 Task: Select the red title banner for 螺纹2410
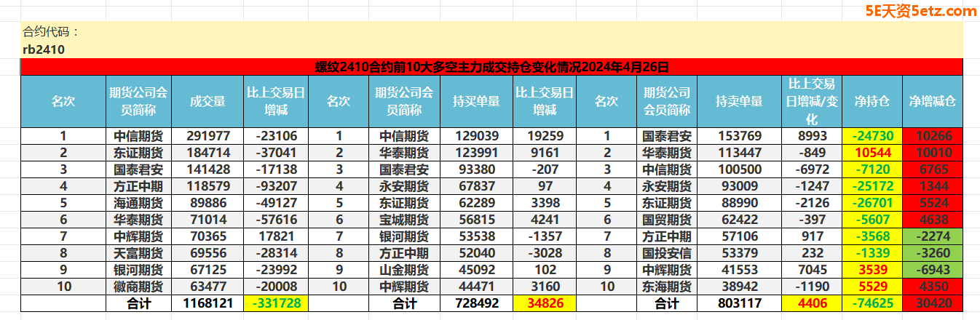(491, 67)
